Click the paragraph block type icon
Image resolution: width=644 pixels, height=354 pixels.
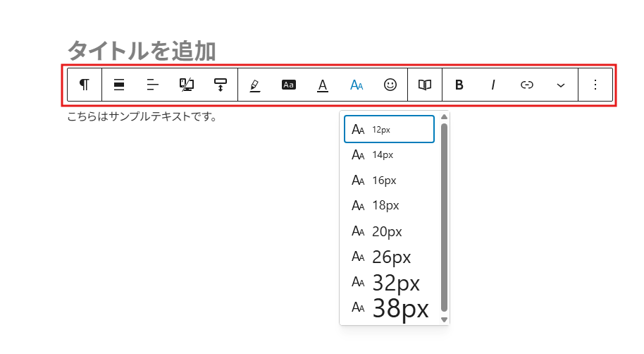[85, 85]
